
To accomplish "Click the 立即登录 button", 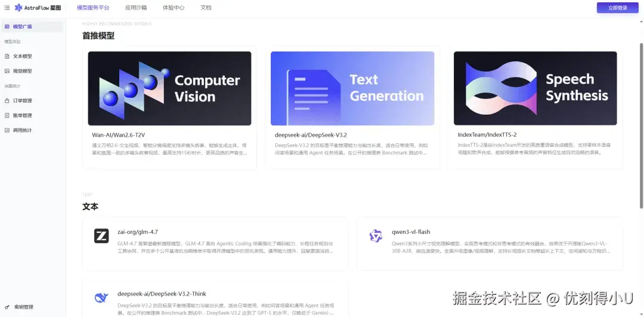I will [618, 8].
